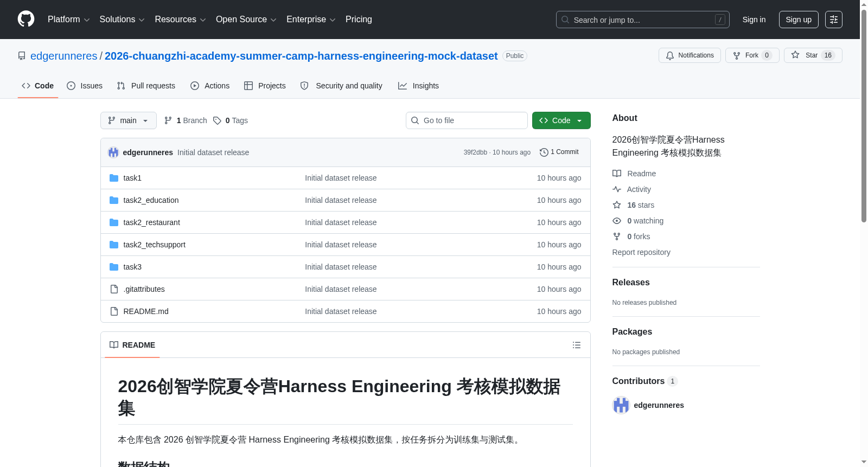Switch to the Insights tab

point(418,86)
